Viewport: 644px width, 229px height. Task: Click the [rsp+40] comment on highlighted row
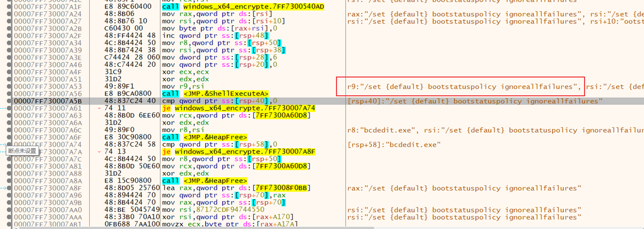click(475, 101)
